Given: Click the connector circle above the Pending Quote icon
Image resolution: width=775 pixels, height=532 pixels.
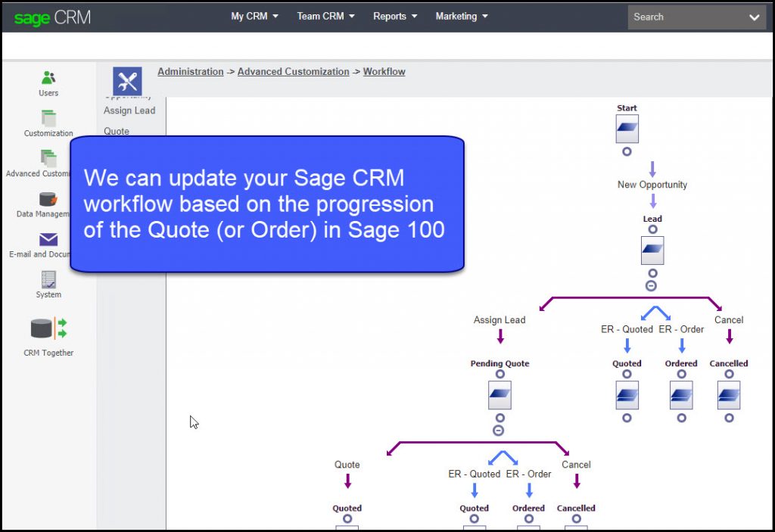Looking at the screenshot, I should [x=500, y=375].
